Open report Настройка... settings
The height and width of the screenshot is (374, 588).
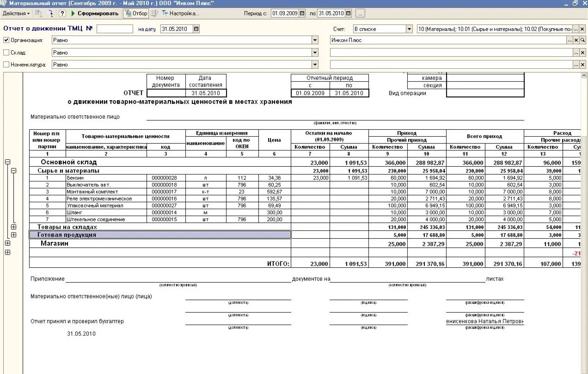[x=180, y=13]
